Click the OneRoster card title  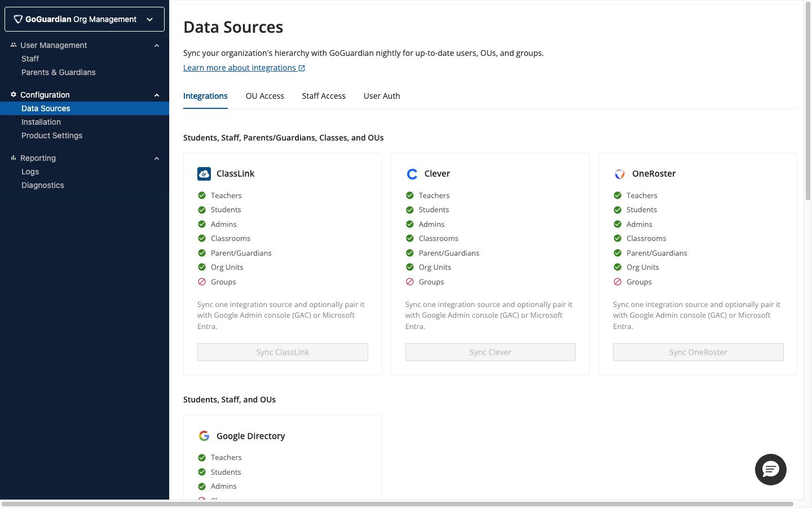(x=654, y=174)
